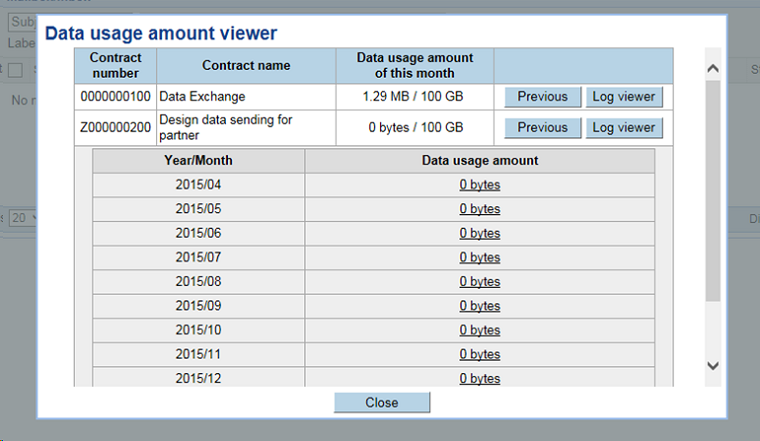
Task: Close the Data usage amount viewer dialog
Action: tap(381, 403)
